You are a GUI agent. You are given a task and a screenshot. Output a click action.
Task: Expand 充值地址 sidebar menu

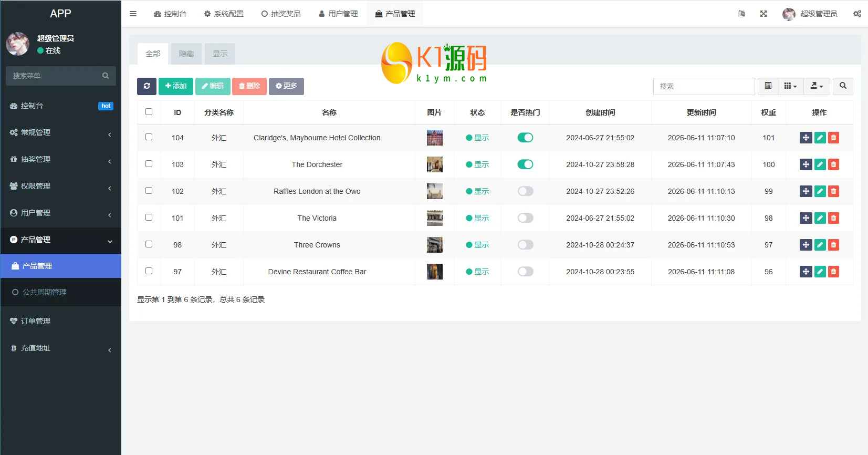(x=60, y=348)
